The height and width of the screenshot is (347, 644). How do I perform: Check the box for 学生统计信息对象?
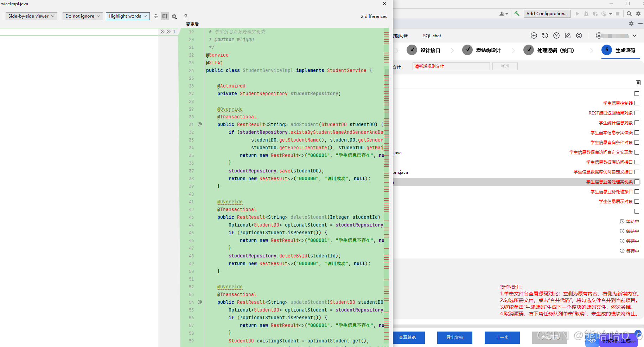click(637, 123)
